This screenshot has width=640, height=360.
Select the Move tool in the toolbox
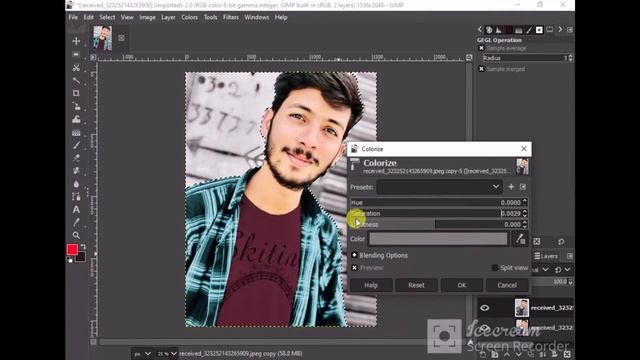(76, 41)
